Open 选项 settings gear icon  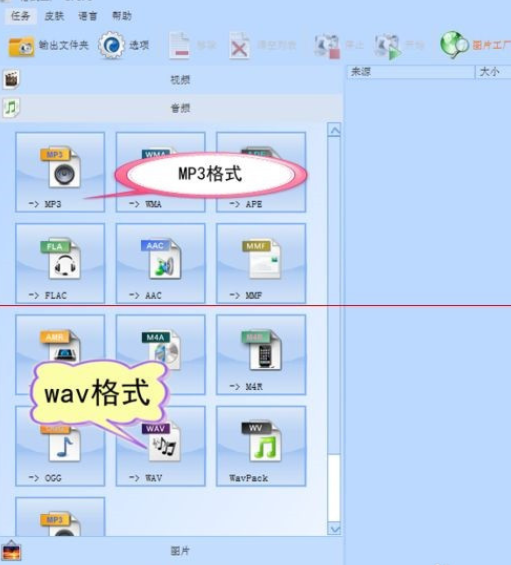coord(112,45)
